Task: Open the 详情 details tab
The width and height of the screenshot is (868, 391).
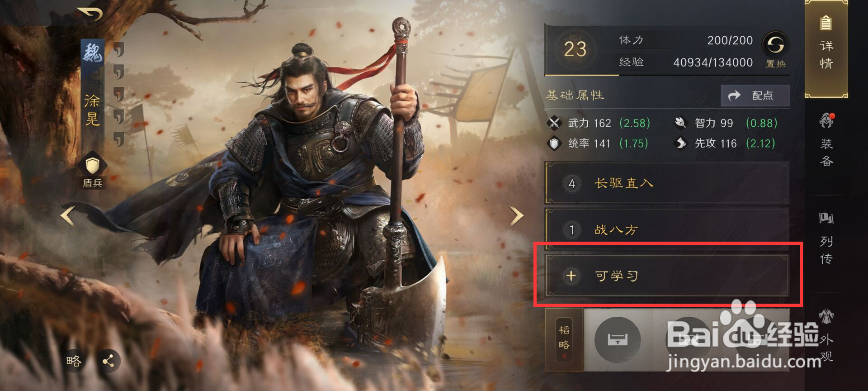Action: click(x=826, y=49)
